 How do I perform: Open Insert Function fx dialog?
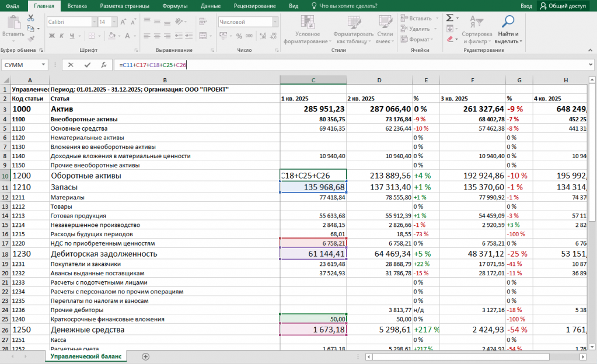[103, 65]
